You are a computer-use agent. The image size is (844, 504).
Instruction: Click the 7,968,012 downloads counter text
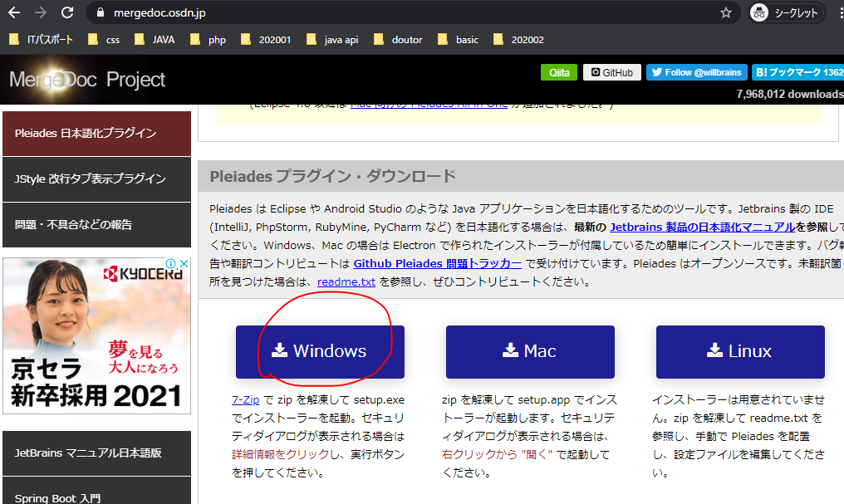(790, 94)
